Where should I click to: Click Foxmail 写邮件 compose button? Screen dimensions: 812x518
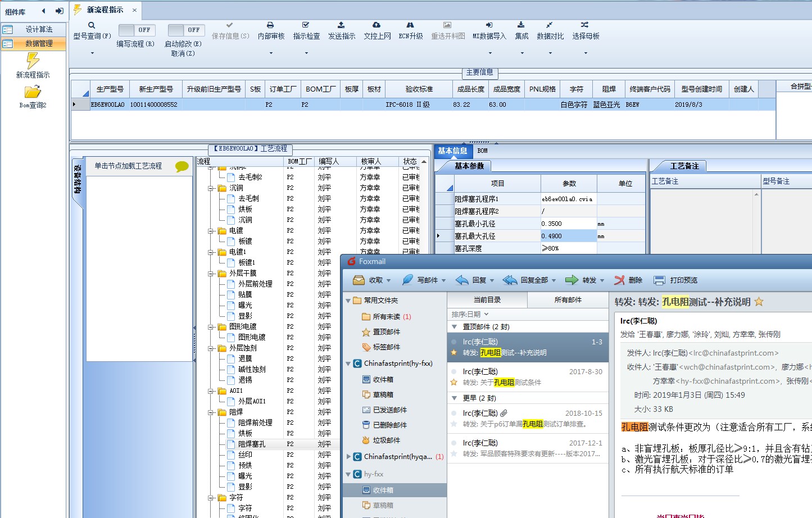[x=420, y=280]
